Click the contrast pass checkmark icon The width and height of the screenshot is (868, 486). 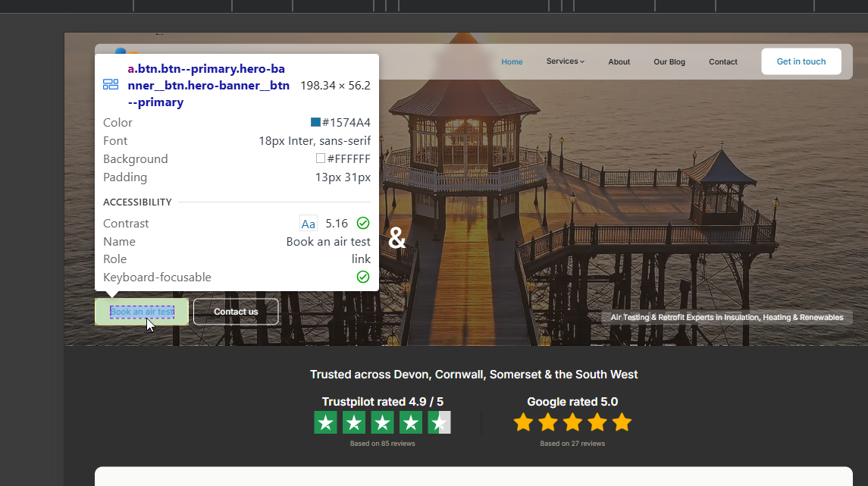pyautogui.click(x=363, y=223)
